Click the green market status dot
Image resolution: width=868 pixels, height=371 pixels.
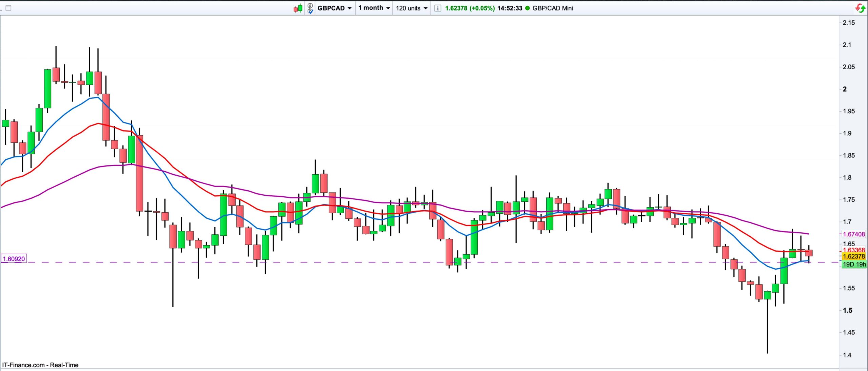tap(527, 8)
